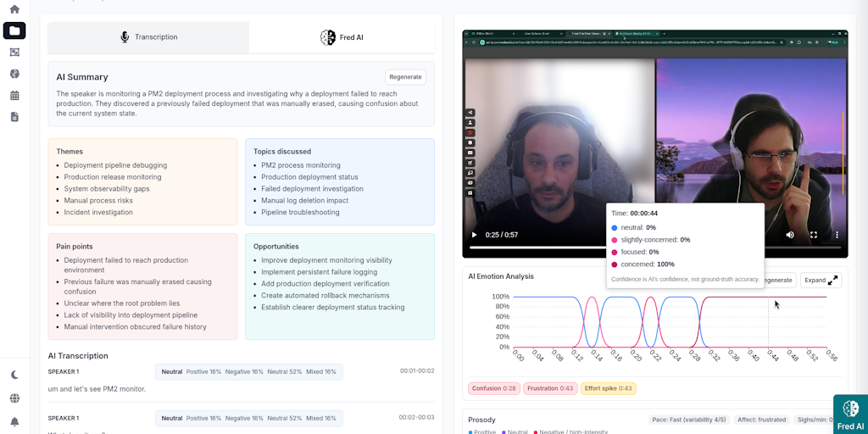Click the Pace: Fast (variability 4/5) chip
868x434 pixels.
(x=690, y=420)
